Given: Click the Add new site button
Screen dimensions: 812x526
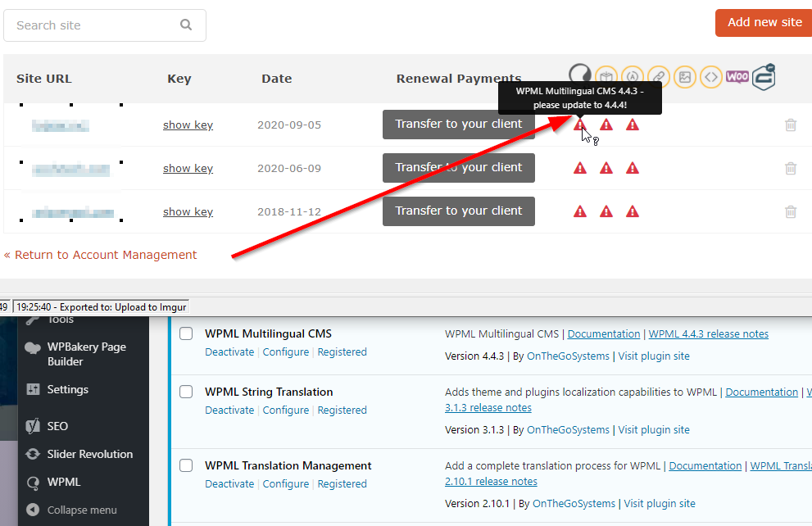Looking at the screenshot, I should click(x=764, y=23).
